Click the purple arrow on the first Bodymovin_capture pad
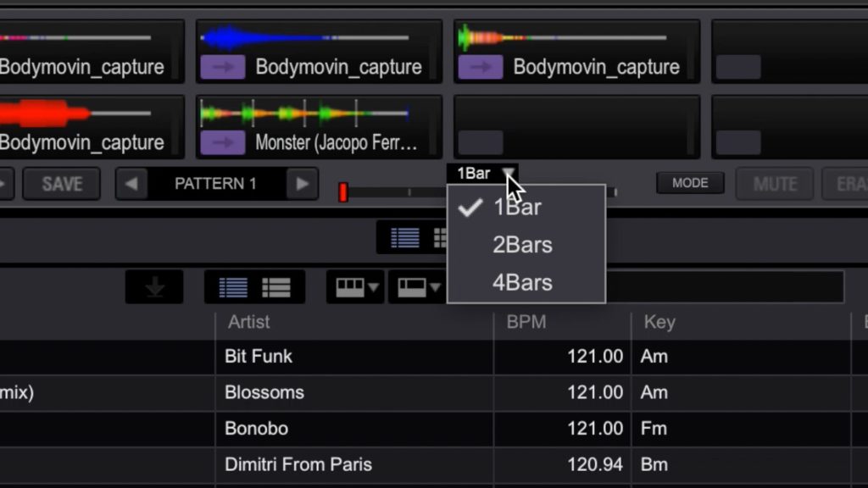Screen dimensions: 868x488 [221, 66]
